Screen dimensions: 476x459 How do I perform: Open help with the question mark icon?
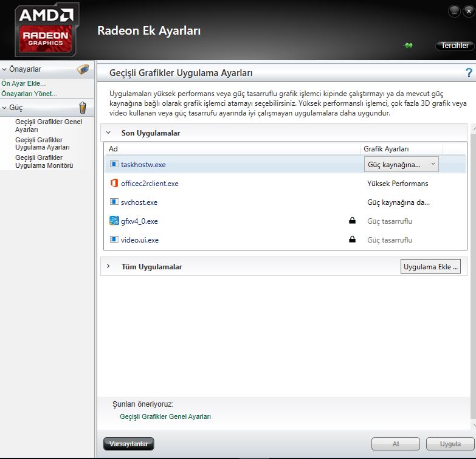point(469,73)
